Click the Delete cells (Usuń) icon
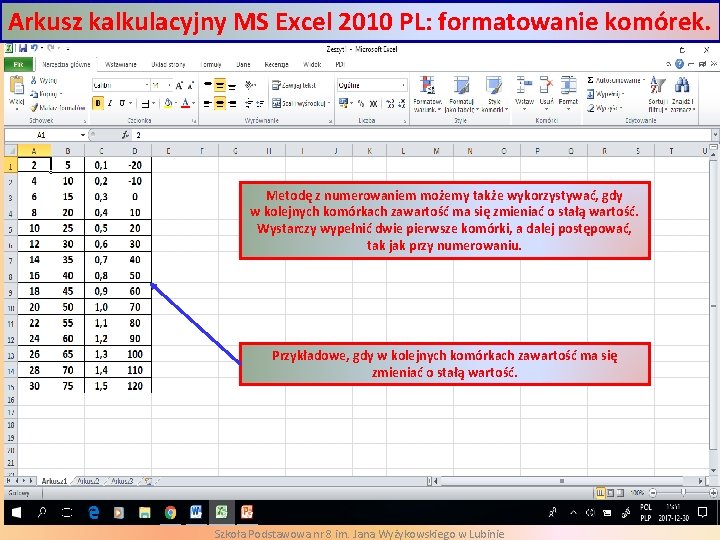Image resolution: width=720 pixels, height=540 pixels. coord(546,85)
